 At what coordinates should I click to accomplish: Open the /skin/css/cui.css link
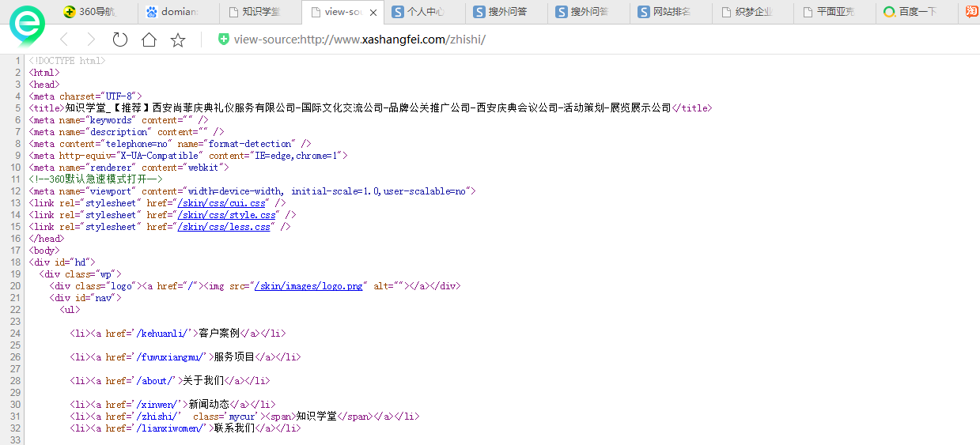223,203
